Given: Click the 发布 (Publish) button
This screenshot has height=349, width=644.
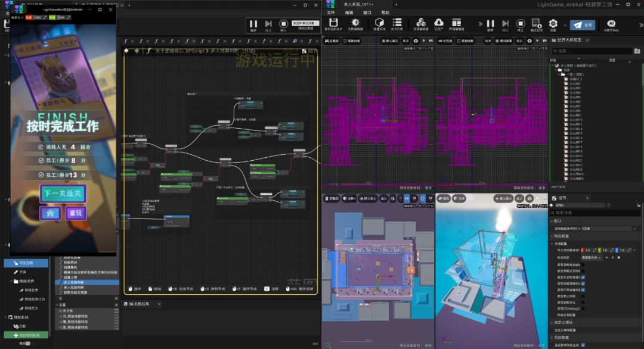Looking at the screenshot, I should [582, 25].
